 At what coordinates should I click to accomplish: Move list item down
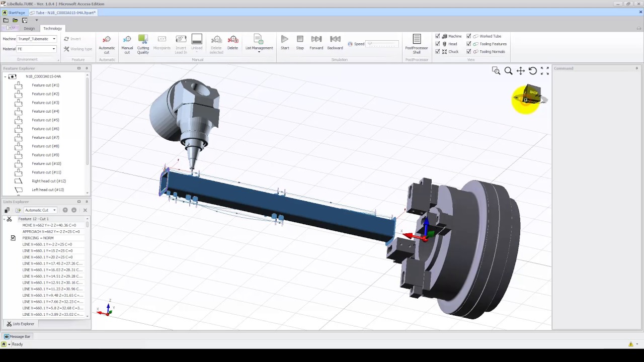(74, 210)
